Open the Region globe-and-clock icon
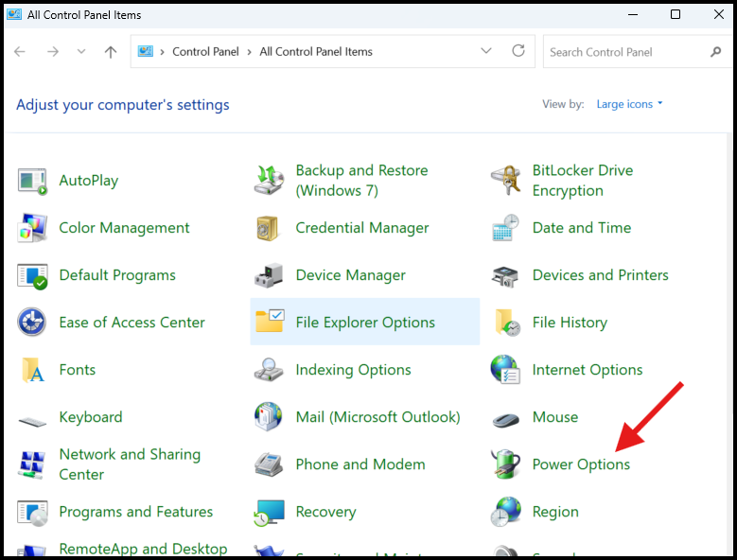This screenshot has height=560, width=737. pos(506,512)
